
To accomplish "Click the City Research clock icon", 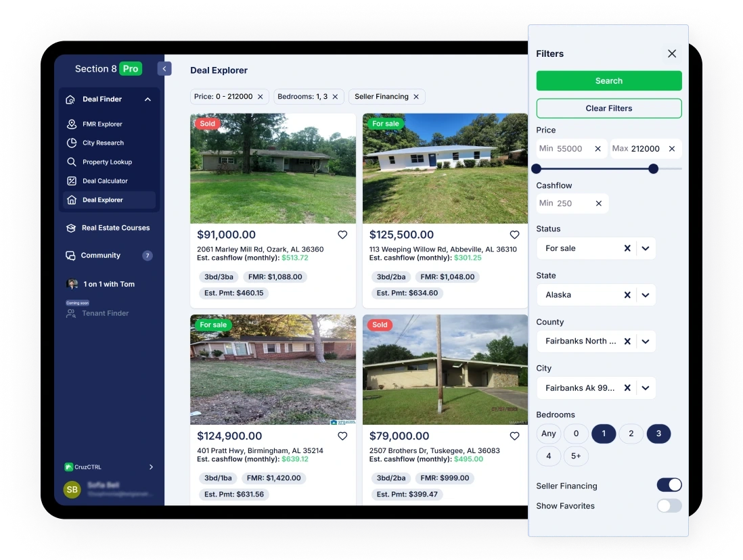I will tap(70, 143).
